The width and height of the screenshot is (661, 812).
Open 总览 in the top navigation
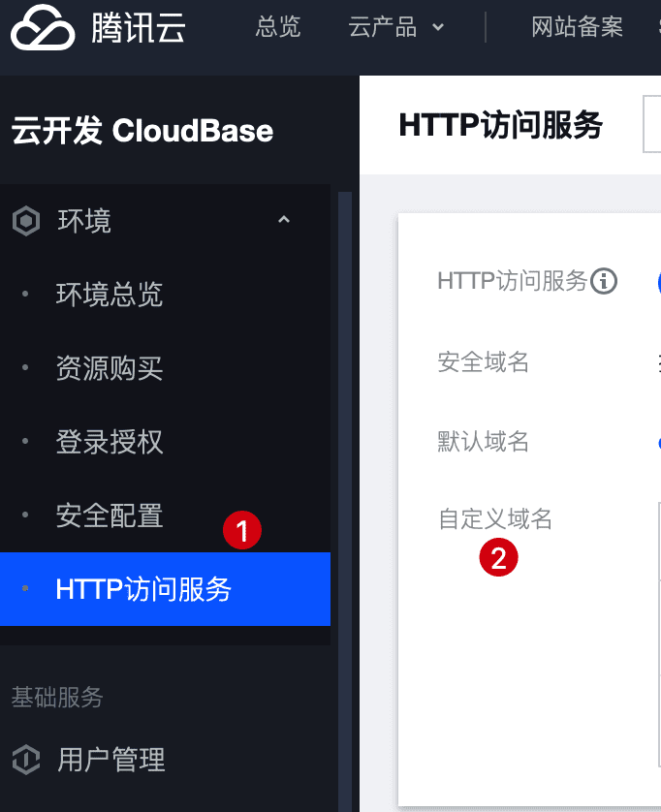click(278, 27)
